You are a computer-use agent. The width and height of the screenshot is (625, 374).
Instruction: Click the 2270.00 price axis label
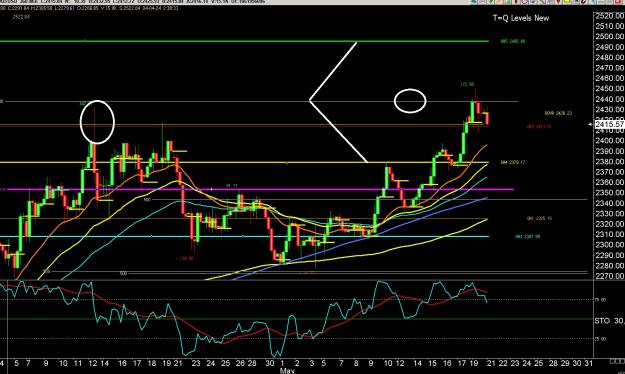pos(609,276)
